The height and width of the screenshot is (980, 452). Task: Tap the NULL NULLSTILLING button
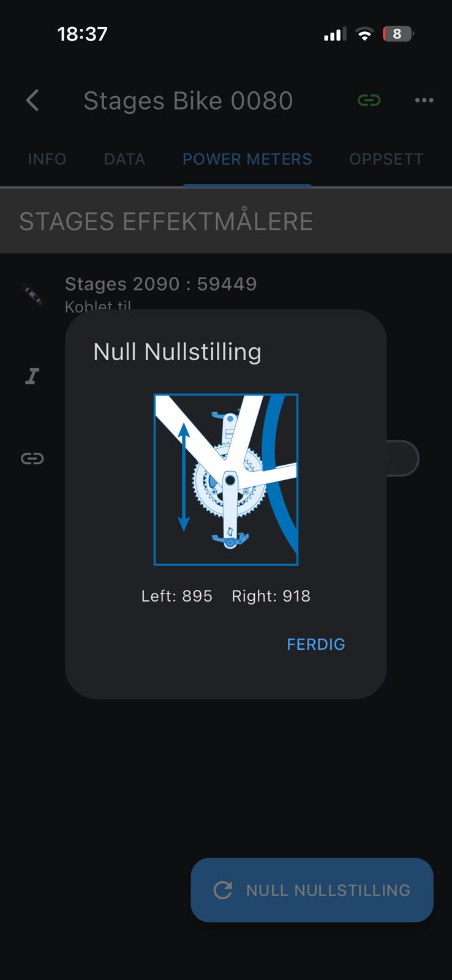[312, 890]
